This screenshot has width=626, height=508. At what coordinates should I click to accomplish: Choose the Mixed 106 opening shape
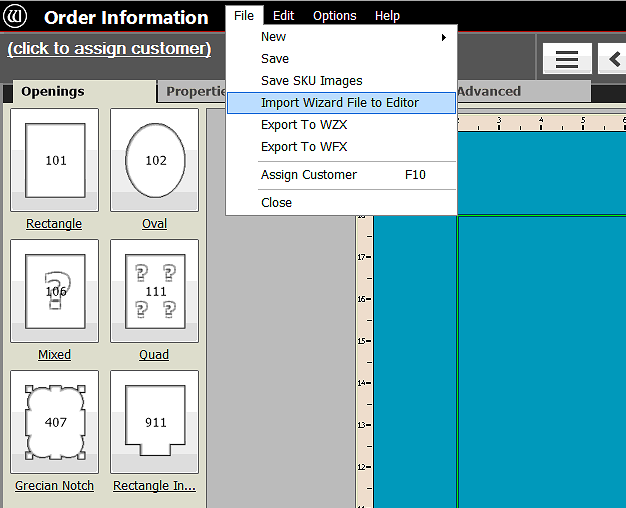(55, 291)
